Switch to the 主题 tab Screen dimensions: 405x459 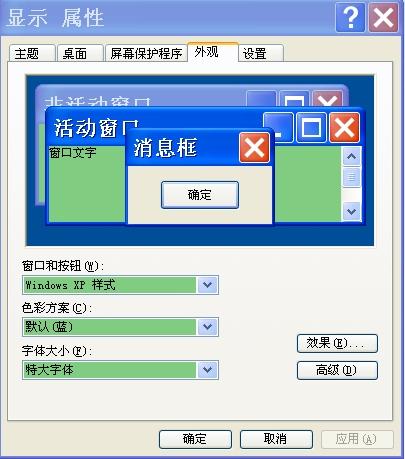(32, 53)
